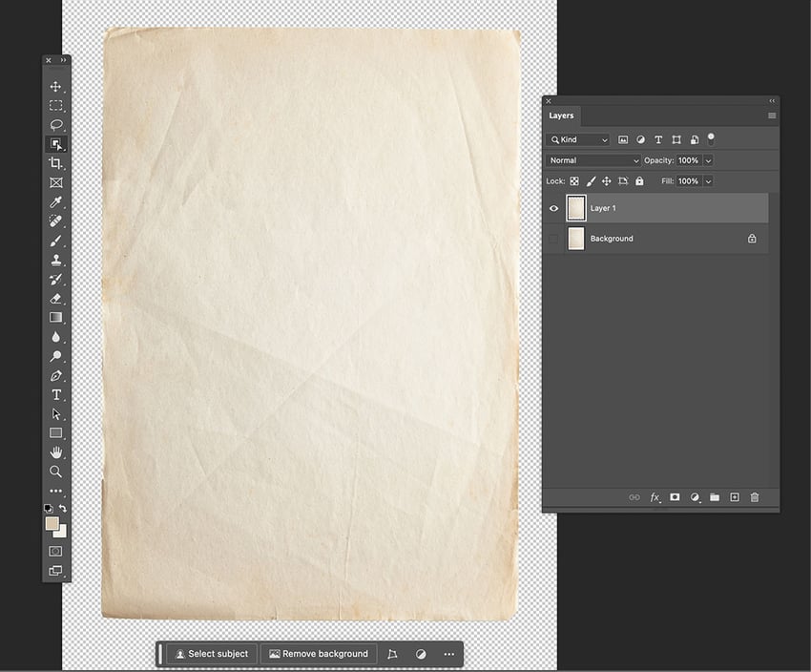Activate the Zoom tool
Image resolution: width=811 pixels, height=672 pixels.
pos(56,472)
